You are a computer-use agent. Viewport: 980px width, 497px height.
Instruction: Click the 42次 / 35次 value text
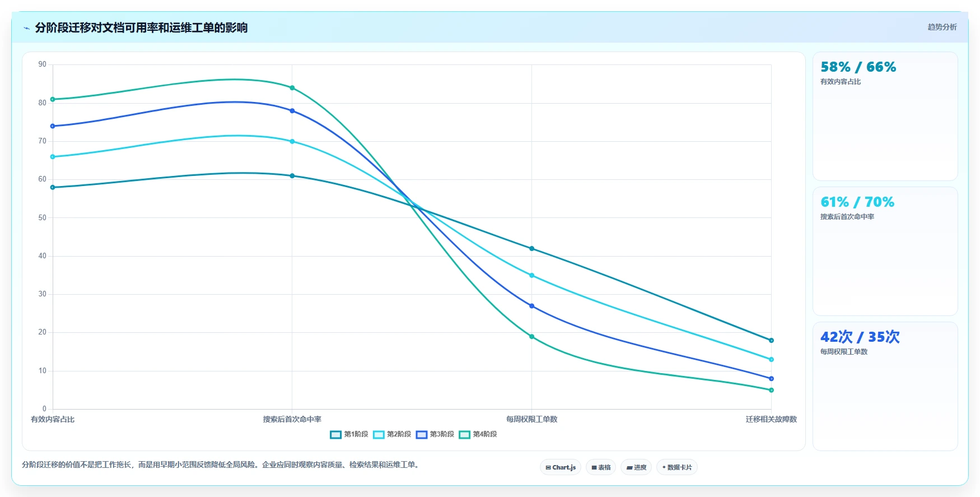(x=860, y=337)
